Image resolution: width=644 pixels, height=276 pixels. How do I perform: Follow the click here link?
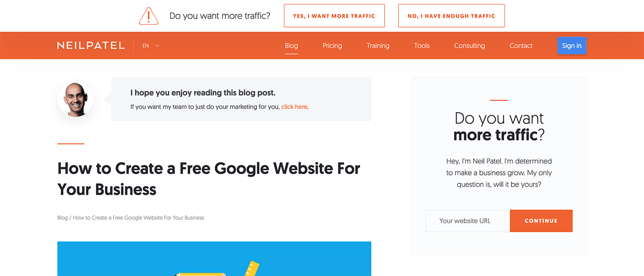(294, 107)
